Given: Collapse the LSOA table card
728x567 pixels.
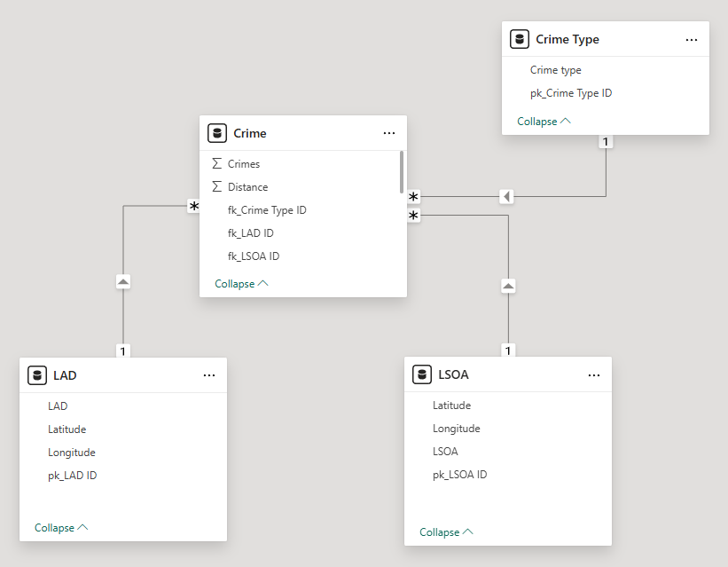Looking at the screenshot, I should click(x=446, y=532).
